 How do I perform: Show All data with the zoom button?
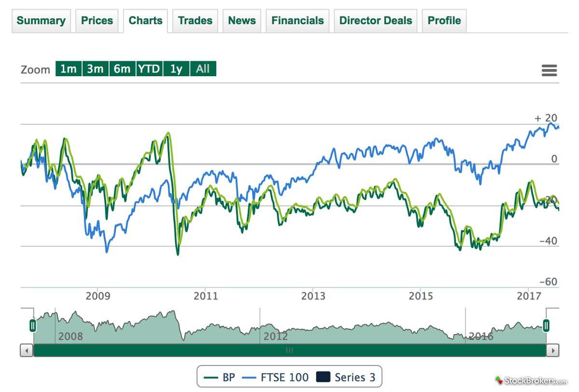coord(203,69)
